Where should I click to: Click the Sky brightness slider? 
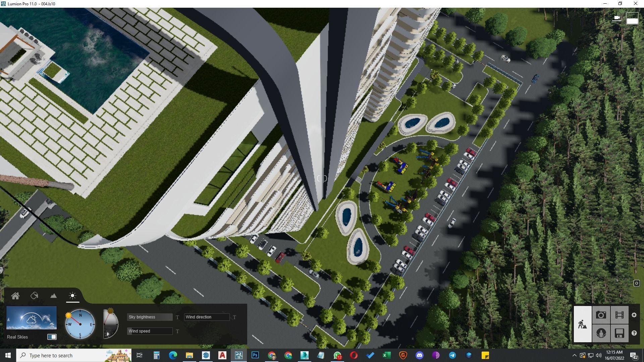(x=150, y=317)
